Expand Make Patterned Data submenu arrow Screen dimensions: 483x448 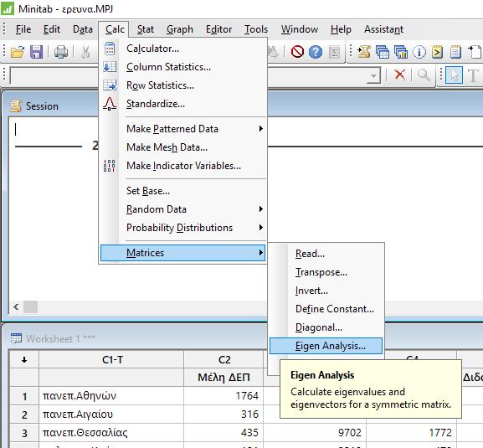click(261, 128)
